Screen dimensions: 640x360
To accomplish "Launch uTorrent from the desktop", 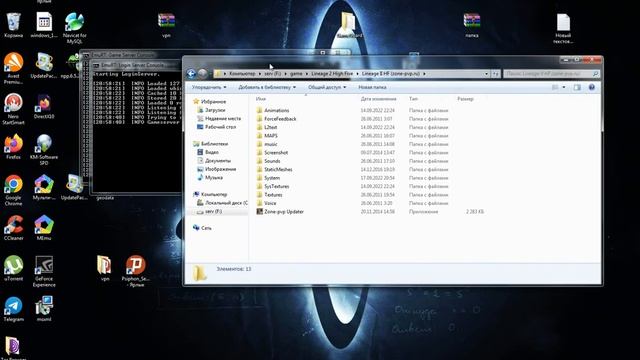I will [13, 269].
